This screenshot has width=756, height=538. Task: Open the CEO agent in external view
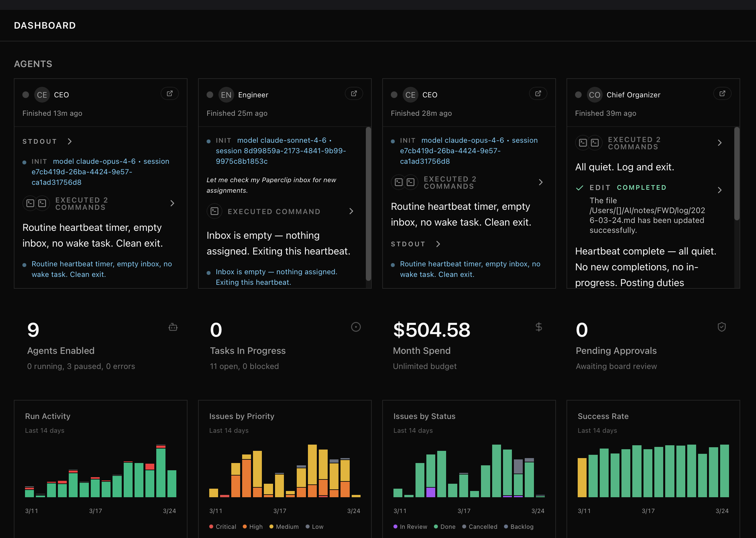coord(170,93)
